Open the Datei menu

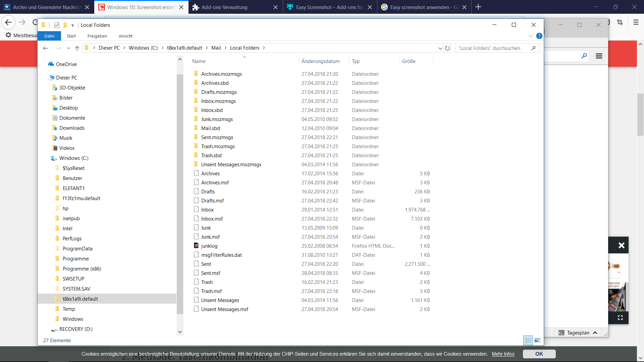[x=49, y=36]
